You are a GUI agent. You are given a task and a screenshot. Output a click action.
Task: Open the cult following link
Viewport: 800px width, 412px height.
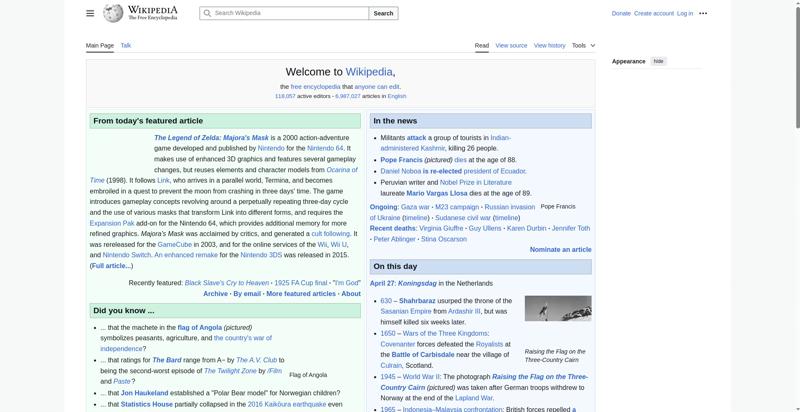click(x=331, y=234)
